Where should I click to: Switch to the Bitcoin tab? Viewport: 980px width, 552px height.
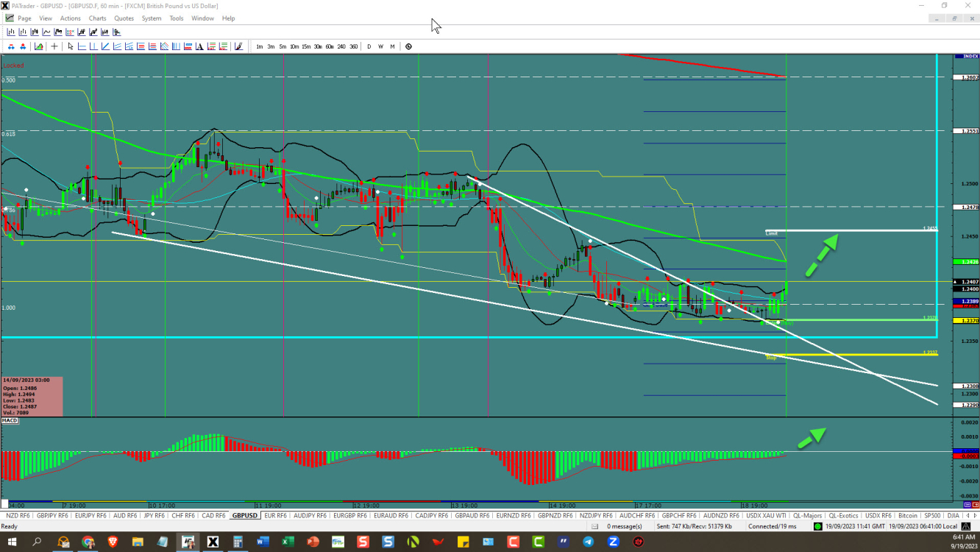[x=908, y=515]
